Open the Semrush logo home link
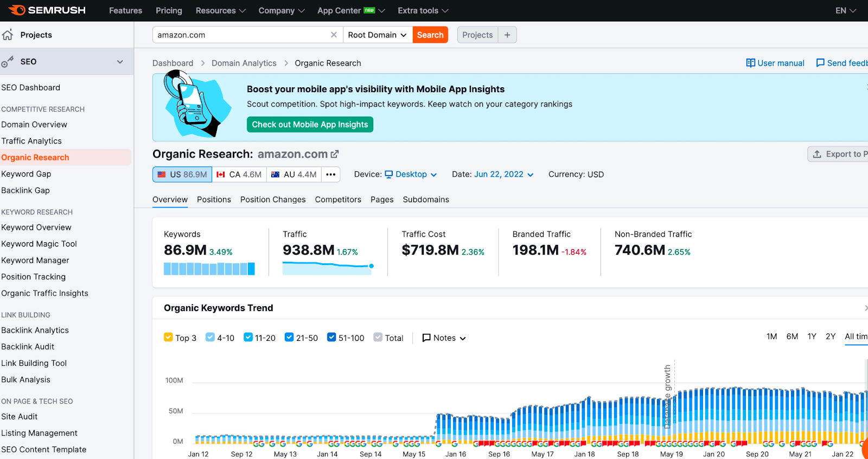 click(x=47, y=10)
